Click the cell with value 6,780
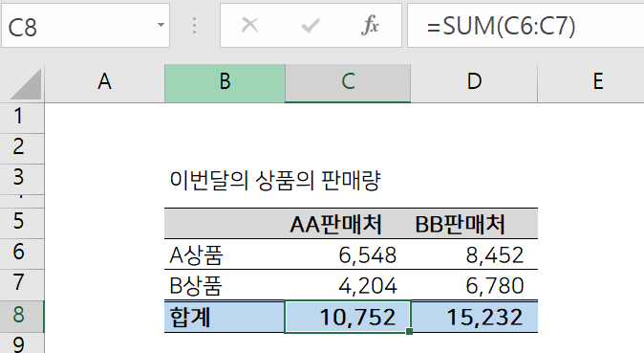This screenshot has height=353, width=644. (x=474, y=285)
